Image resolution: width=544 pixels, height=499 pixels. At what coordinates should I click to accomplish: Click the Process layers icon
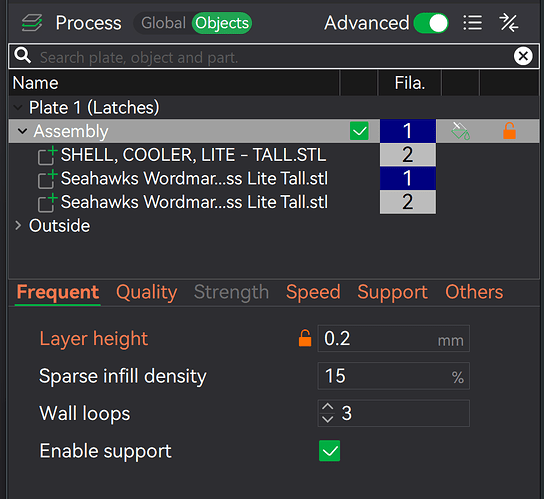[32, 23]
